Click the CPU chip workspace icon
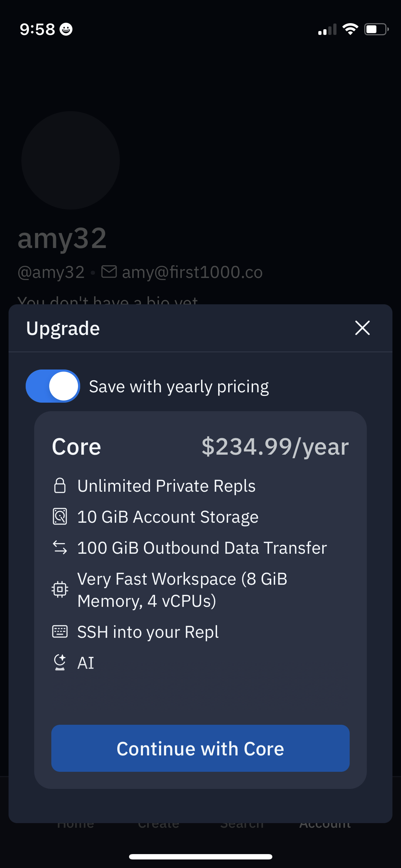The height and width of the screenshot is (868, 401). [60, 589]
